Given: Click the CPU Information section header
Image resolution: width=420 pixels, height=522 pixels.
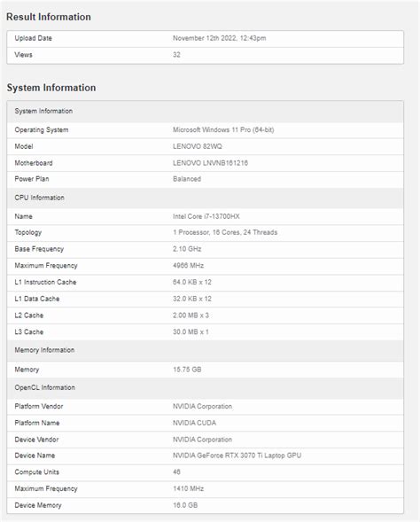Looking at the screenshot, I should (x=39, y=198).
